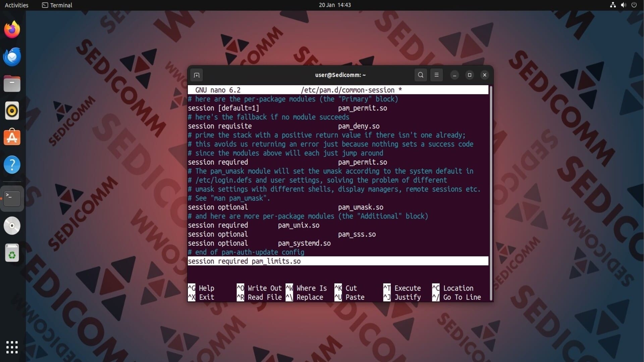Image resolution: width=644 pixels, height=362 pixels.
Task: Click the new tab icon in terminal header
Action: 197,75
